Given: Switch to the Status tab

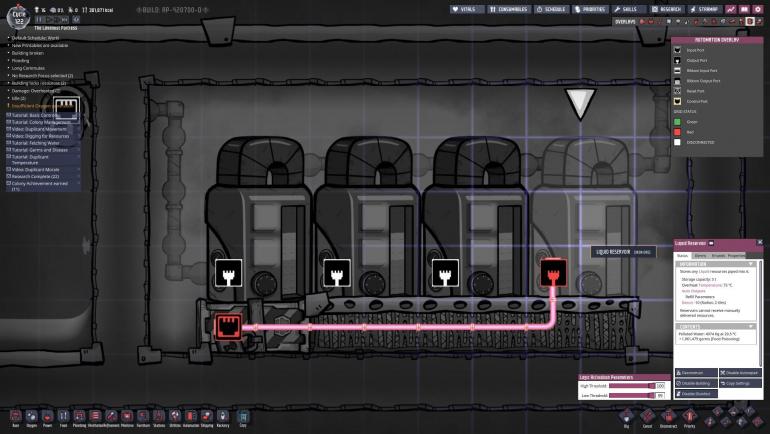Looking at the screenshot, I should [683, 255].
